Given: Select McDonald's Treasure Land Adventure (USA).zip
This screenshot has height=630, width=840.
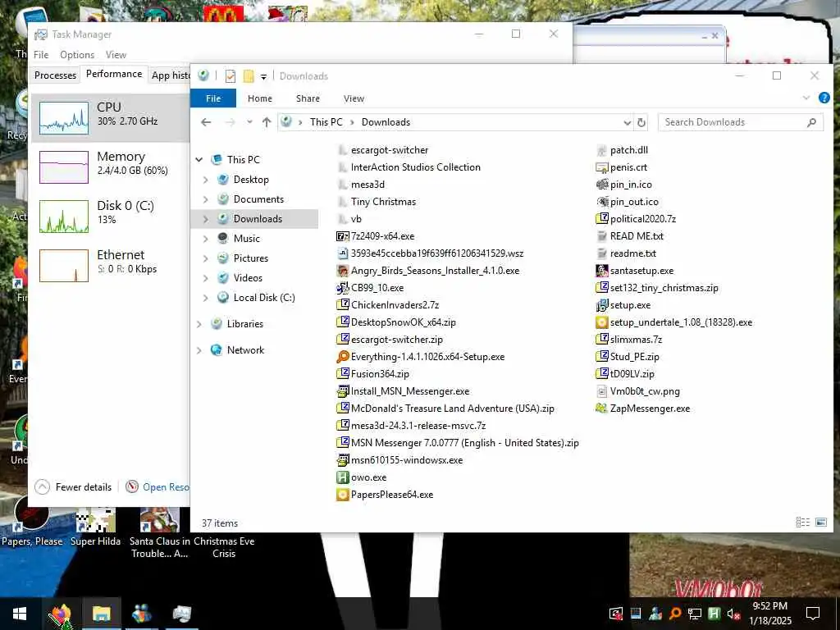Looking at the screenshot, I should pos(445,409).
